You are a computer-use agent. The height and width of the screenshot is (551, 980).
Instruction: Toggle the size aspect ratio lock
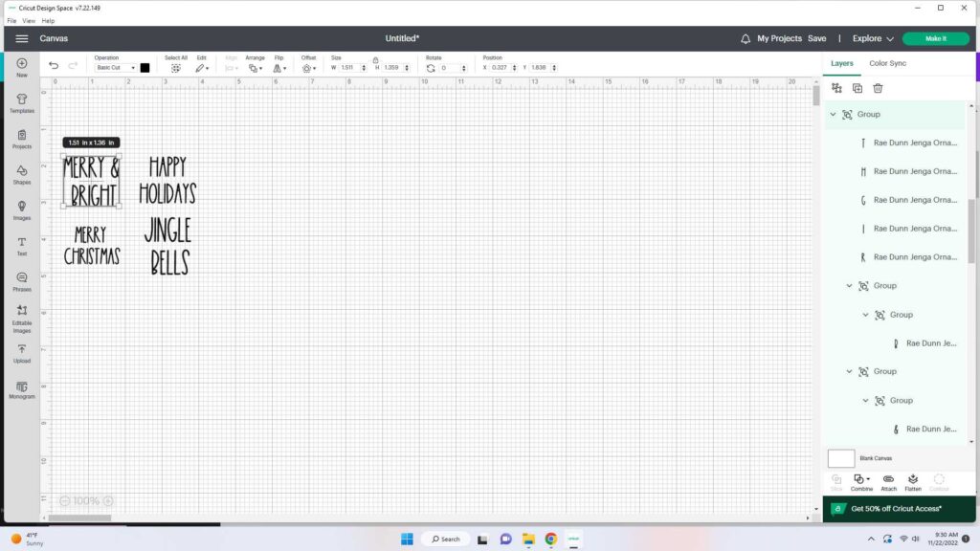click(375, 60)
